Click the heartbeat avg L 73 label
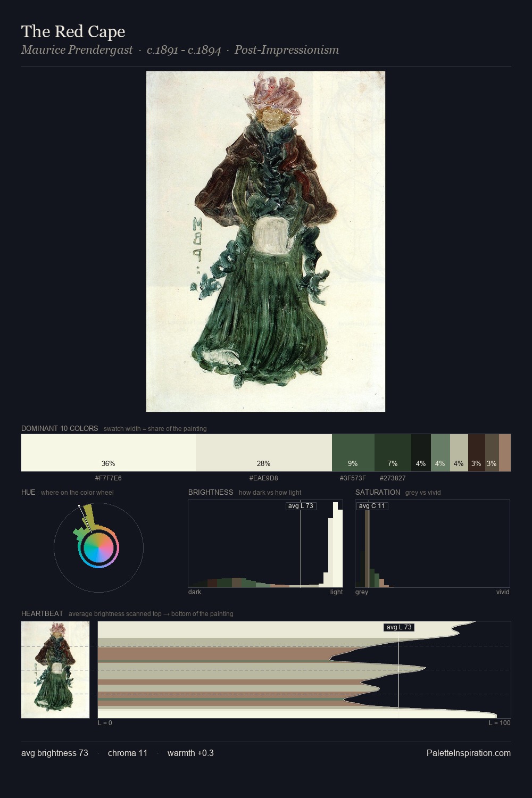Image resolution: width=532 pixels, height=798 pixels. click(x=399, y=627)
